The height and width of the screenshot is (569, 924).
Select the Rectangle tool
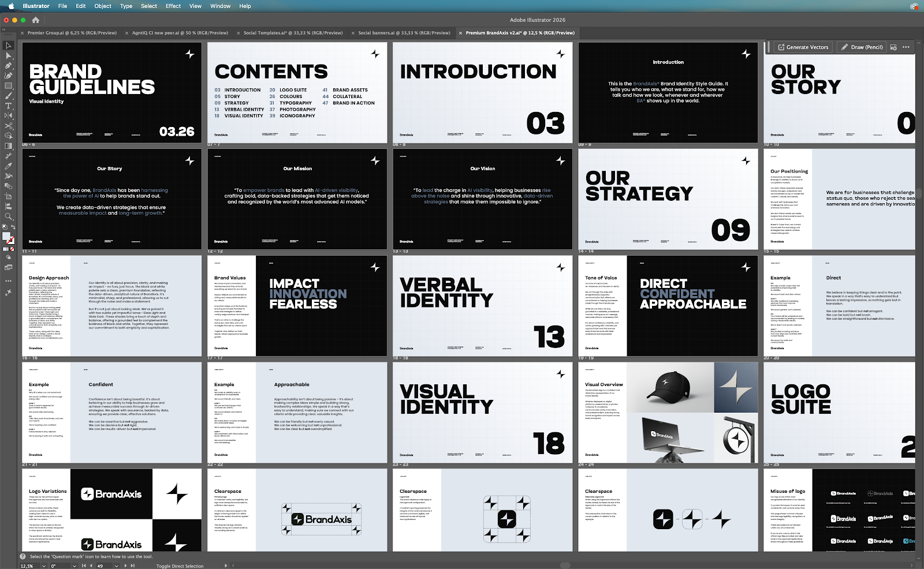(9, 85)
